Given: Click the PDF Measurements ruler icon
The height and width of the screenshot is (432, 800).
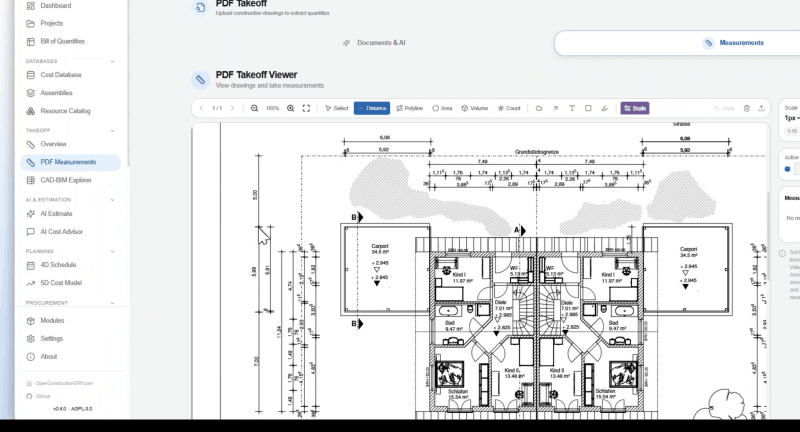Looking at the screenshot, I should [31, 162].
